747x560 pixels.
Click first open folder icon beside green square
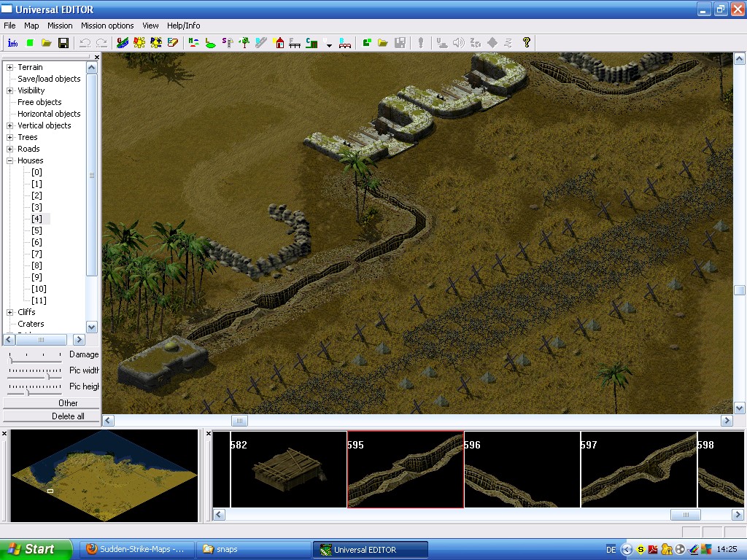click(46, 43)
